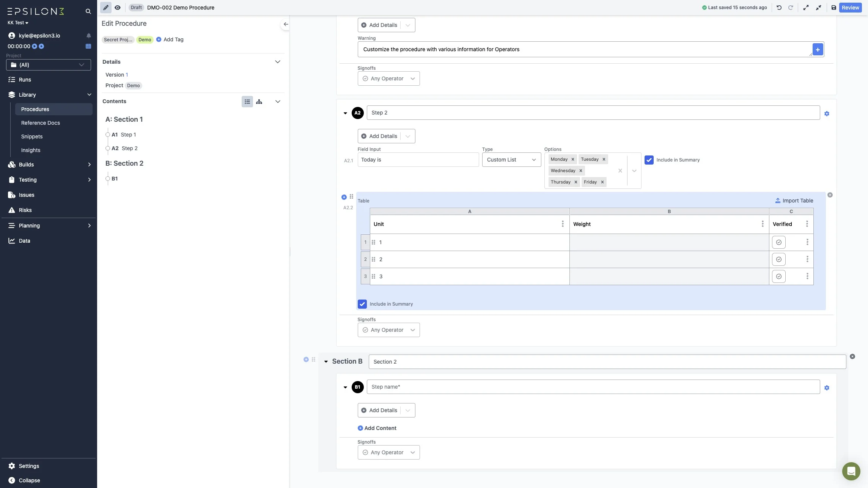Collapse the Edit Procedure panel arrow
This screenshot has height=488, width=868.
pyautogui.click(x=286, y=24)
